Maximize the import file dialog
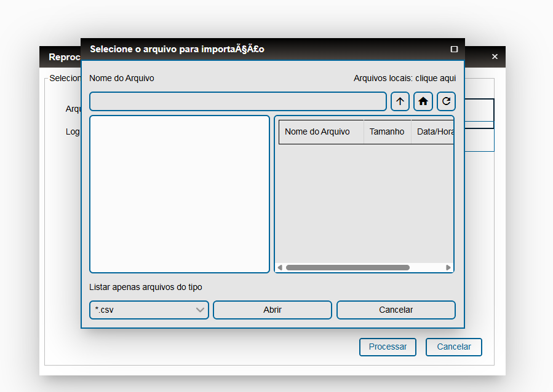Screen dimensions: 553x392 [x=454, y=49]
